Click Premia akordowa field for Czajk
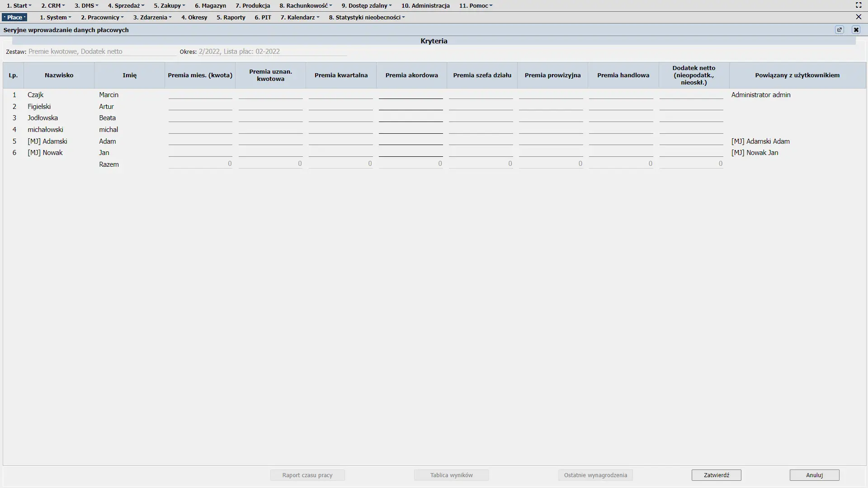868x488 pixels. pyautogui.click(x=410, y=94)
